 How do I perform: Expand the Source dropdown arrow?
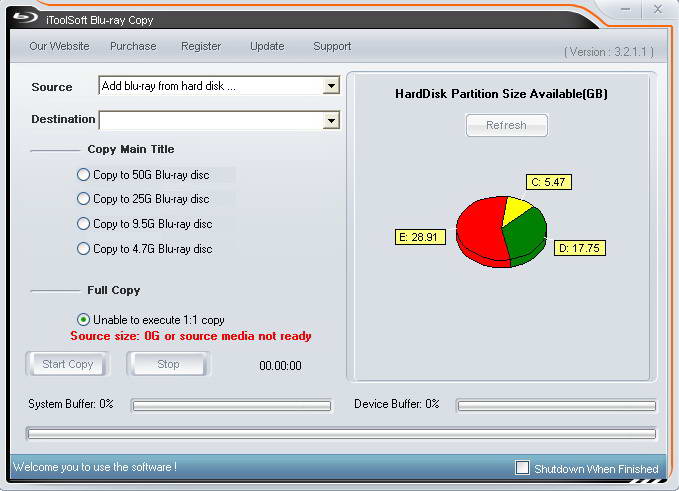(331, 86)
